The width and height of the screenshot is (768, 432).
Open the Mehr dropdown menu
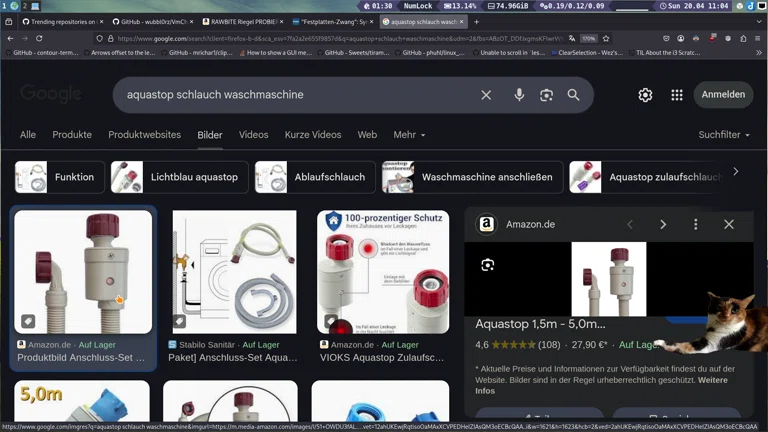(409, 135)
